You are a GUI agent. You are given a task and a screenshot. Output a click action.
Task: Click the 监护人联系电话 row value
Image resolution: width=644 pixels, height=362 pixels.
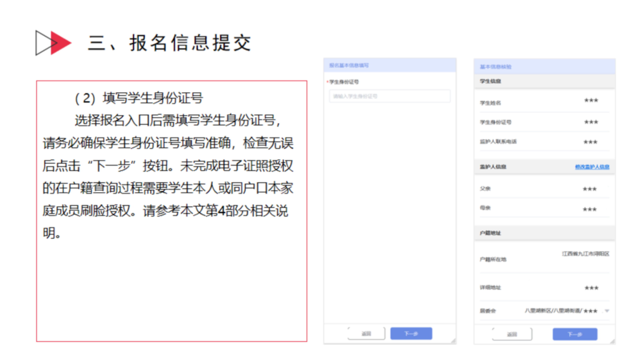pos(591,142)
